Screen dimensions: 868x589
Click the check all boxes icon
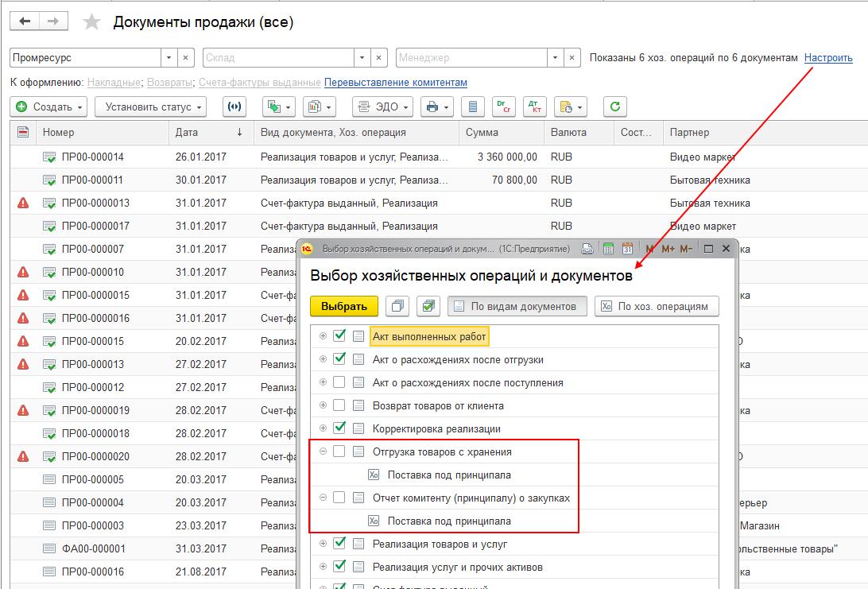coord(428,306)
